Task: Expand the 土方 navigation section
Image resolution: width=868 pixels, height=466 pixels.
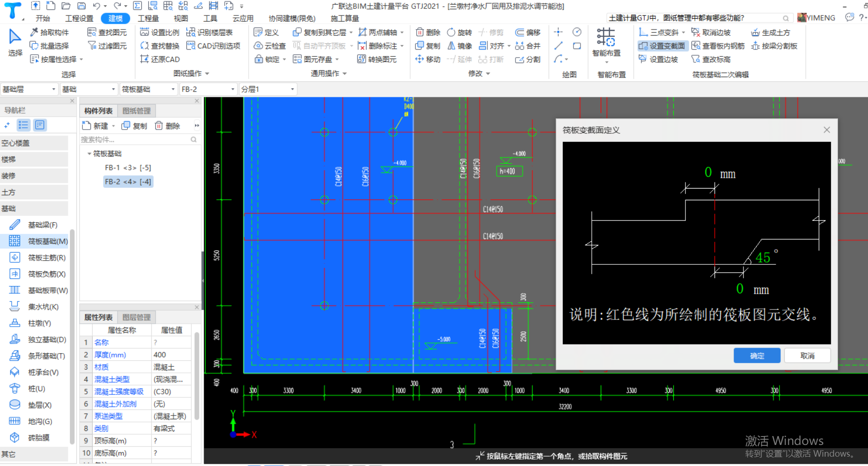Action: point(34,192)
